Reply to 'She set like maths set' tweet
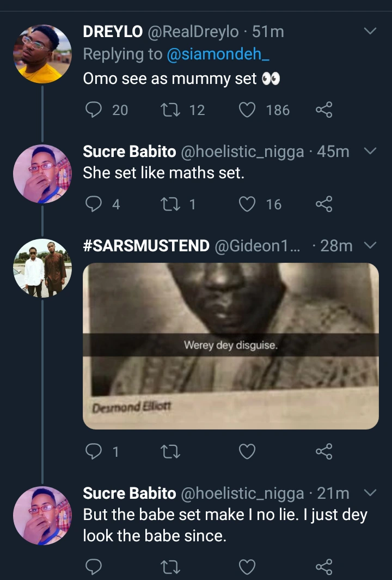This screenshot has height=580, width=392. (95, 204)
